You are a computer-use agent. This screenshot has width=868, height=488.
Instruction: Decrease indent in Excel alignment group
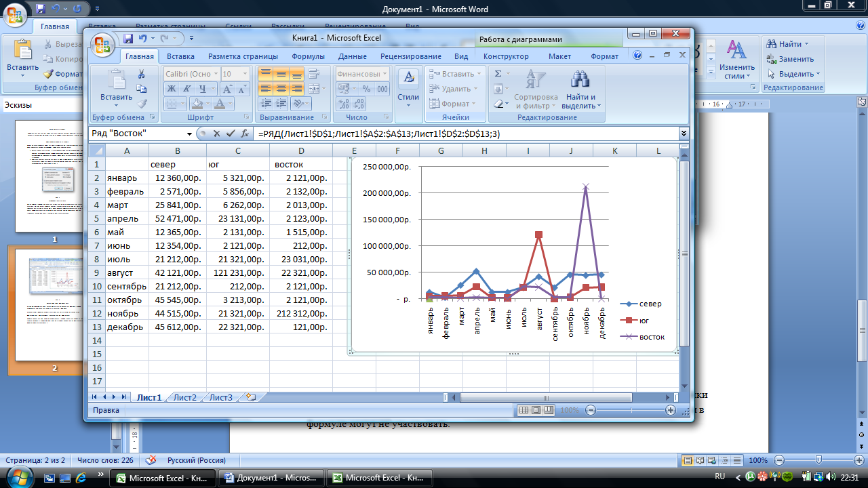click(x=265, y=104)
